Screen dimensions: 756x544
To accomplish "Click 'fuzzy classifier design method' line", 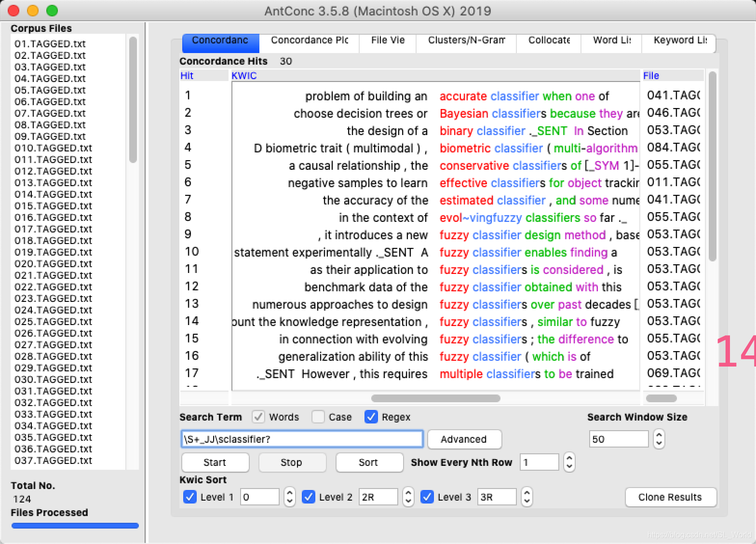I will click(x=436, y=235).
